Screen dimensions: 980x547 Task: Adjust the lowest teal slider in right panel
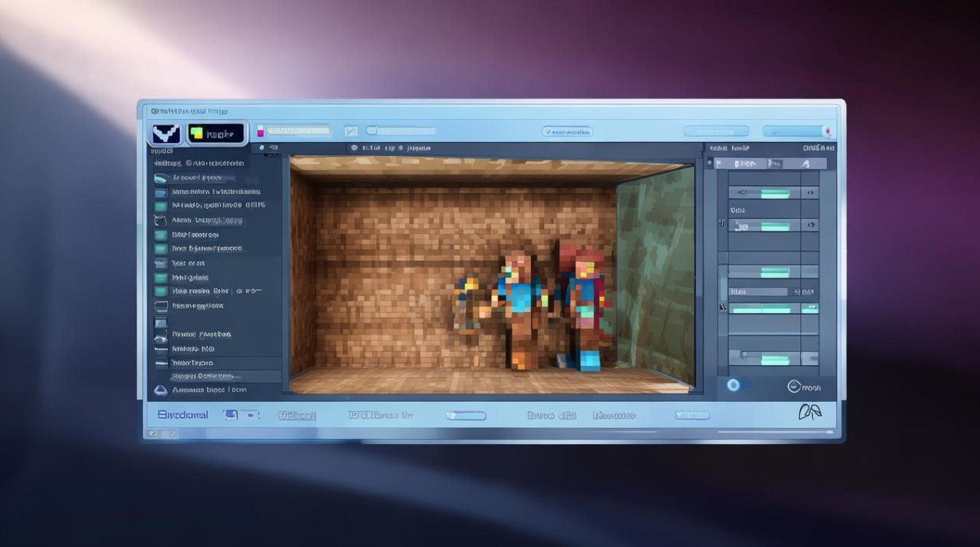pyautogui.click(x=774, y=359)
